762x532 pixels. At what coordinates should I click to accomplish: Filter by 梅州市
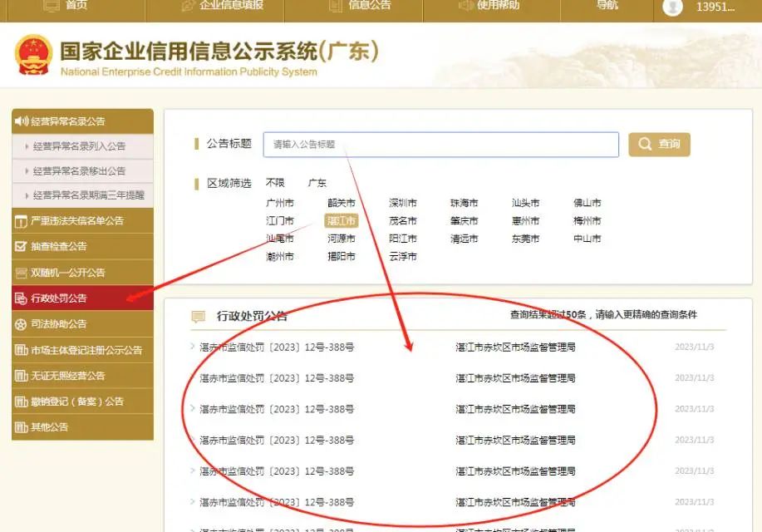click(587, 221)
